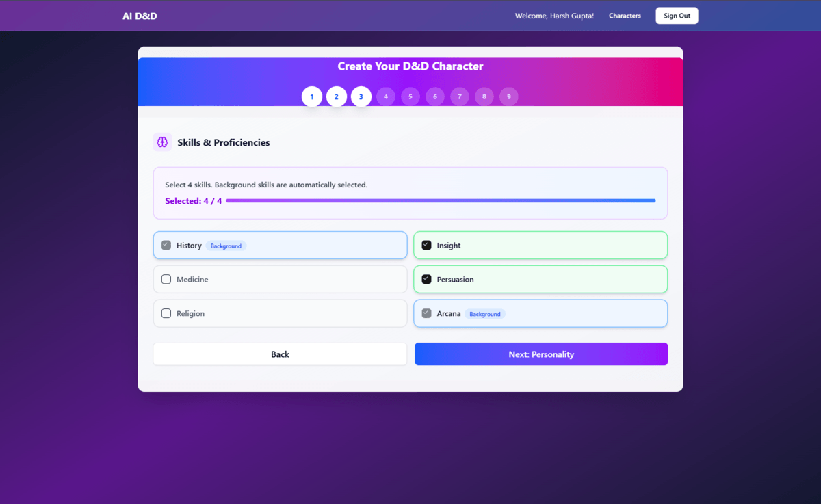
Task: Continue with Next: Personality button
Action: [x=540, y=354]
